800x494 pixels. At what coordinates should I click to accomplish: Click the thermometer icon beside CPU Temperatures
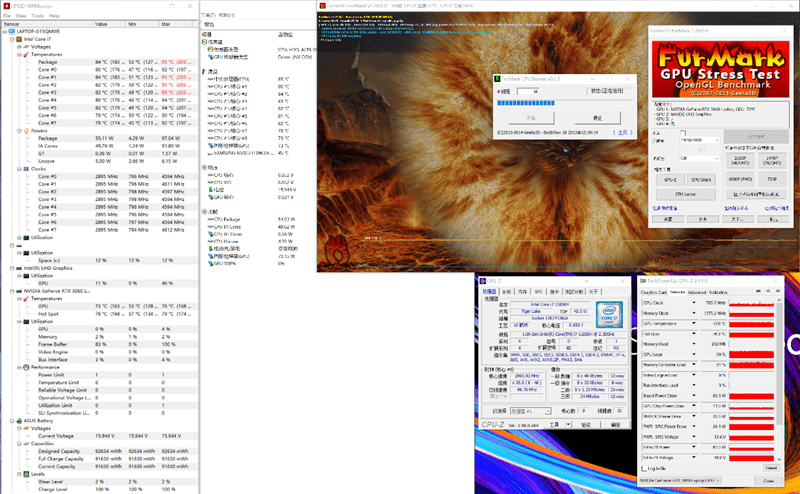click(x=26, y=54)
